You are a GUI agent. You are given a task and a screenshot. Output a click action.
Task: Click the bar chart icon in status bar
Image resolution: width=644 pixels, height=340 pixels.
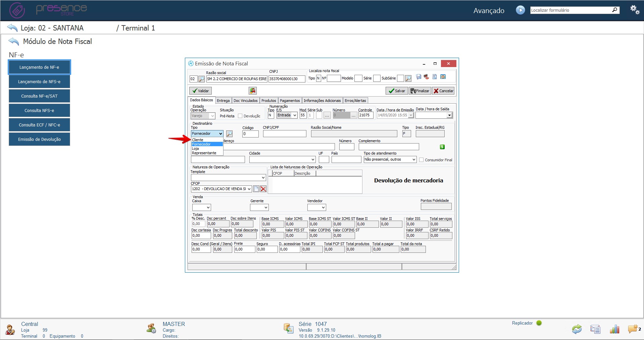(614, 329)
